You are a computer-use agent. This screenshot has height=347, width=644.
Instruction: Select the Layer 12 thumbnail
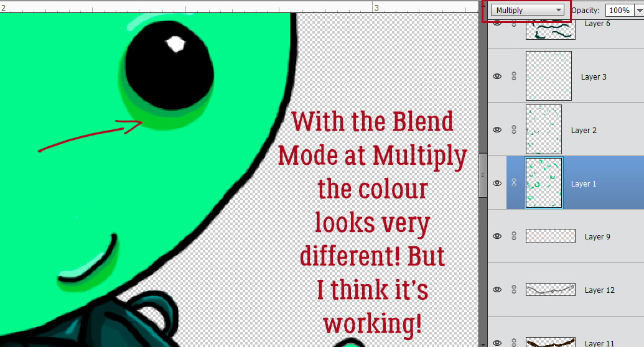click(x=551, y=290)
